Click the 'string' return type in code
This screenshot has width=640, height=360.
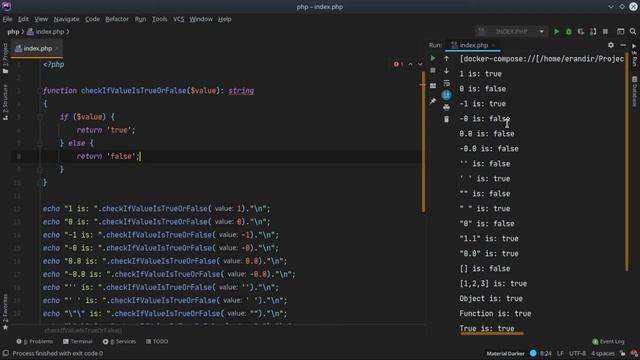coord(241,91)
